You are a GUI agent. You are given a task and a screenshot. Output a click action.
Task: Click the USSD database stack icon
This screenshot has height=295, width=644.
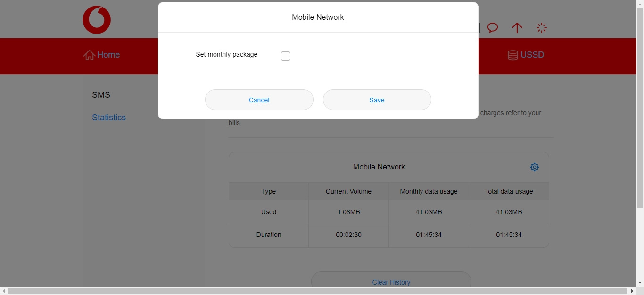(512, 55)
